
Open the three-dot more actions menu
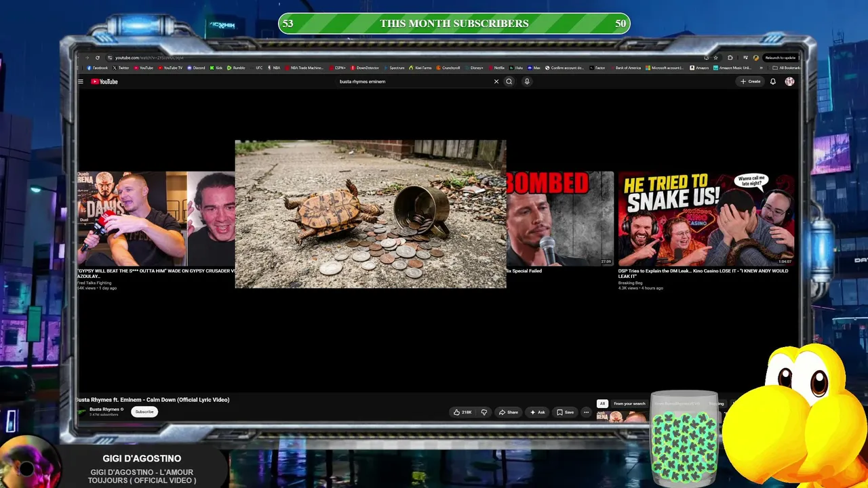coord(587,412)
